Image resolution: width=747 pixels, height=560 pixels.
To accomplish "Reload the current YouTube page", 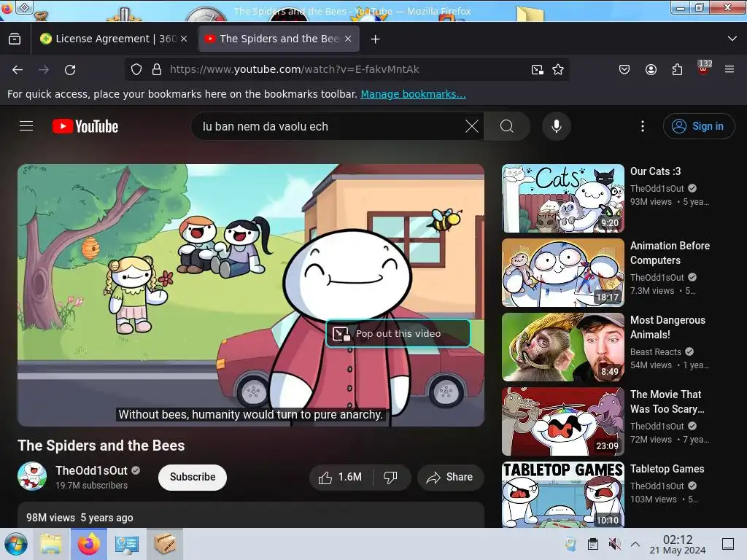I will pos(70,69).
